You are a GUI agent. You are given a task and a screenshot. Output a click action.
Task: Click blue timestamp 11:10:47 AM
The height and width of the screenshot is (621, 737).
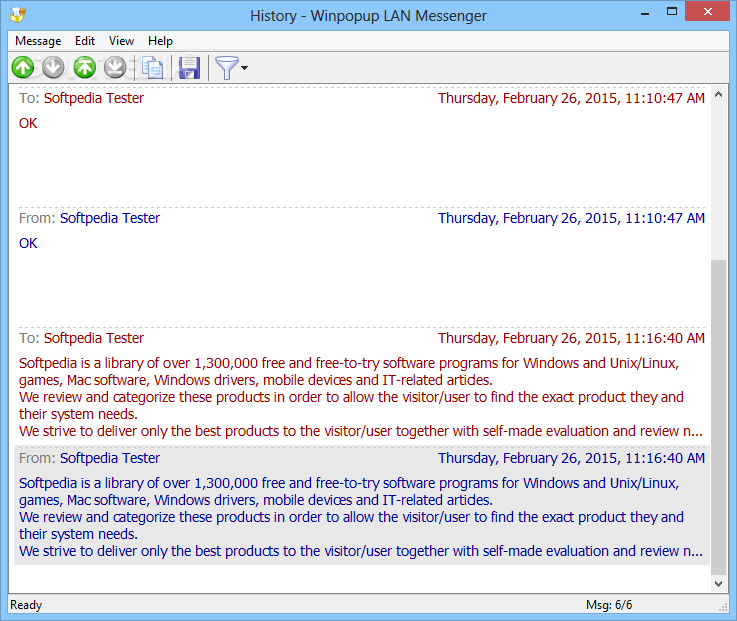coord(571,218)
